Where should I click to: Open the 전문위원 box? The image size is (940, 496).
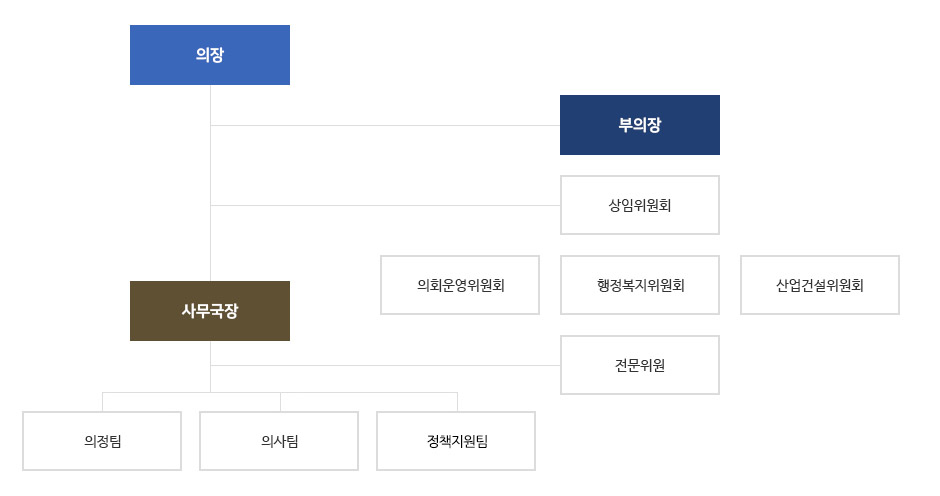coord(640,365)
